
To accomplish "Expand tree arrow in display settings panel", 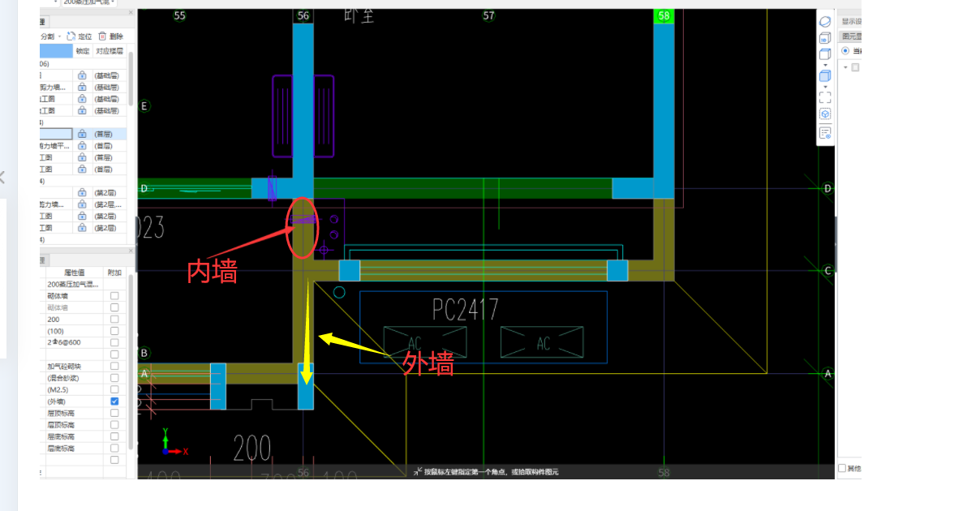I will pyautogui.click(x=845, y=67).
